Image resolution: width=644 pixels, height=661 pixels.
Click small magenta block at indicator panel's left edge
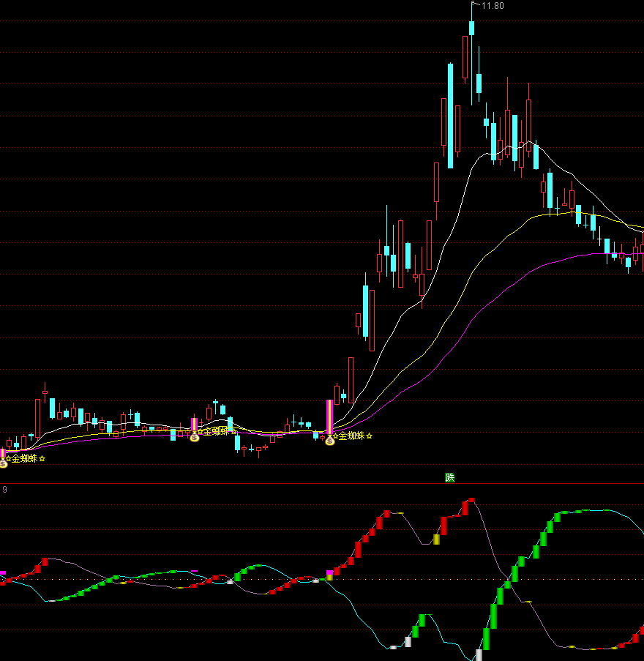click(x=2, y=572)
